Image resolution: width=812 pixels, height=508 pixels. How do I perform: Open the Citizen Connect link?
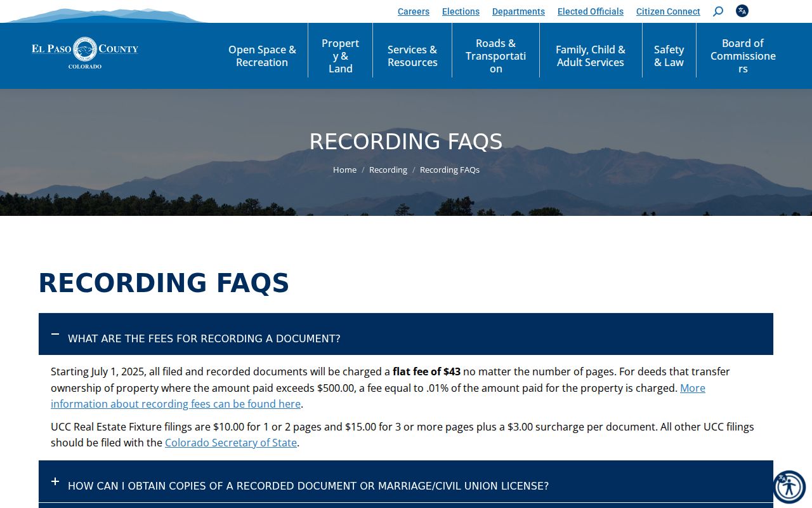[668, 11]
